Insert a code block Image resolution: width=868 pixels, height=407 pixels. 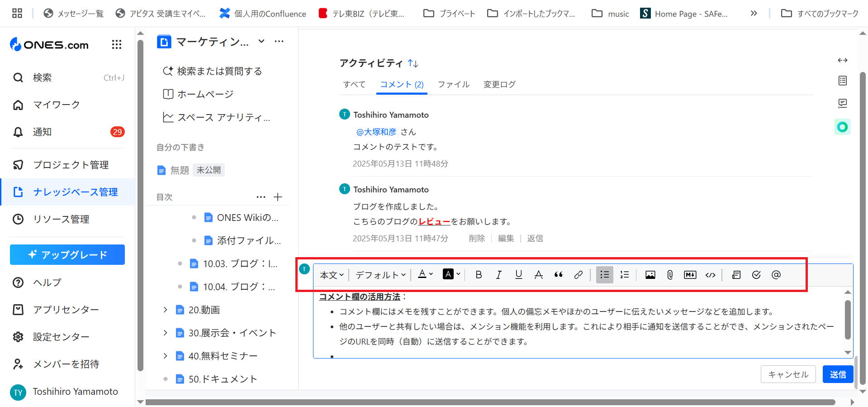click(710, 275)
